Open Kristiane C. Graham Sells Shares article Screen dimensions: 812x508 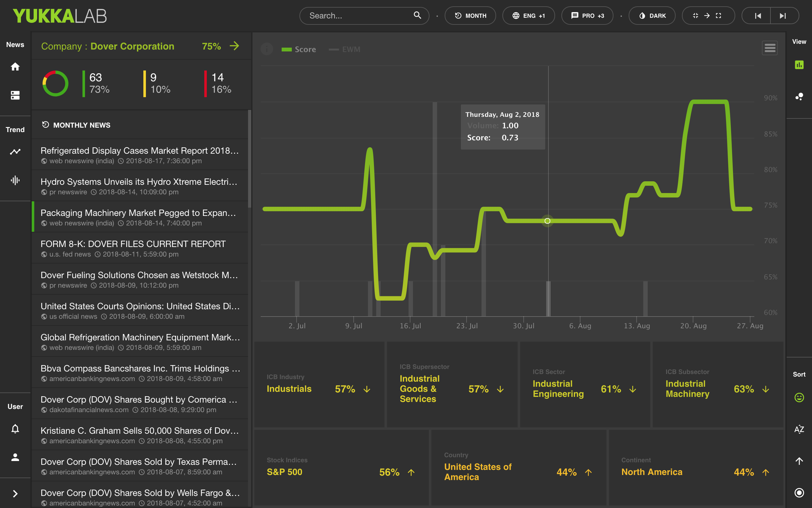tap(140, 435)
